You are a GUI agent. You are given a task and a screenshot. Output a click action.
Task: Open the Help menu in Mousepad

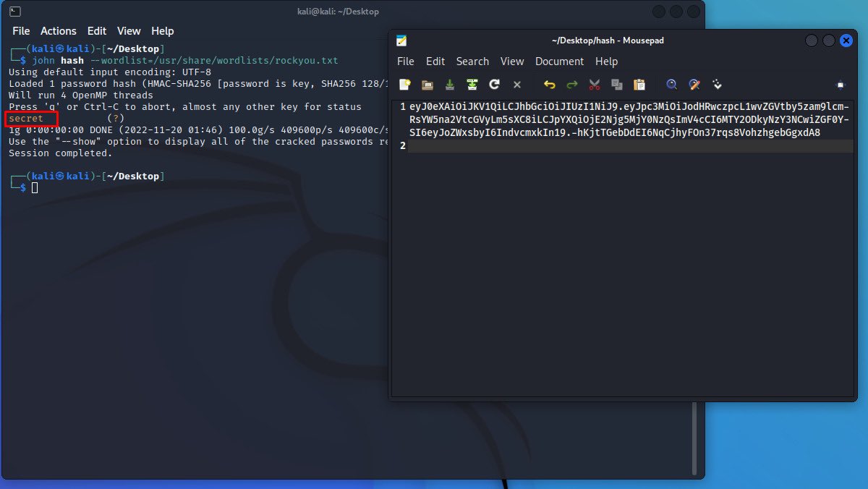pyautogui.click(x=606, y=61)
